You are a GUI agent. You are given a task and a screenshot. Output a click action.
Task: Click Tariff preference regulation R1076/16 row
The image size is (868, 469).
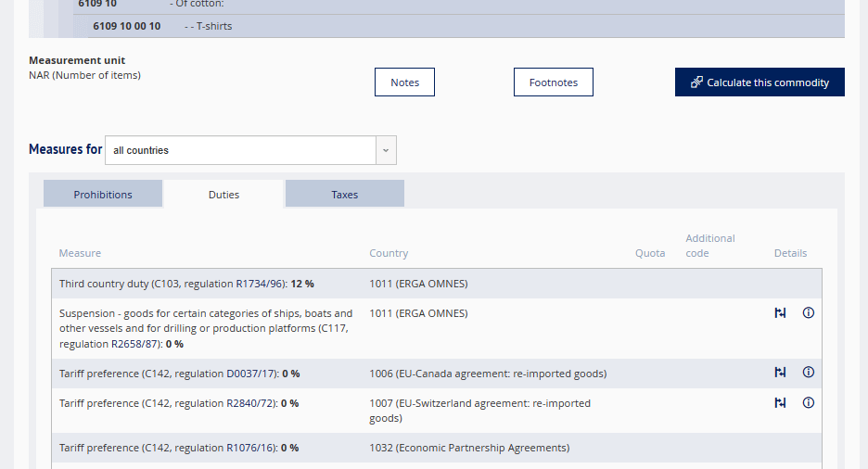click(437, 448)
